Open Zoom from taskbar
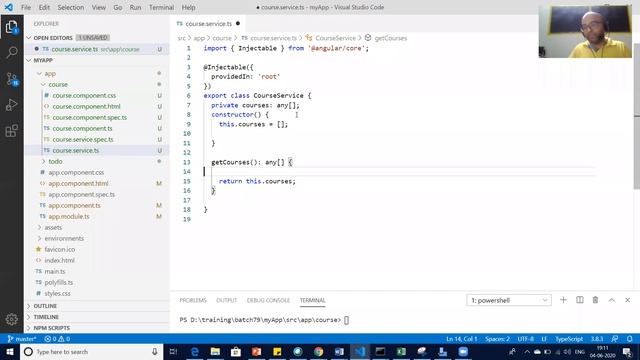640x360 pixels. coord(463,352)
